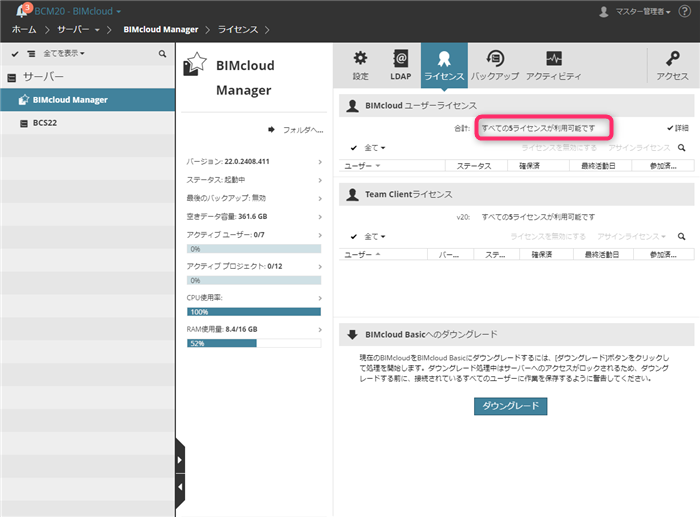This screenshot has height=517, width=700.
Task: Click the CPU usage 100% progress bar
Action: tap(254, 312)
